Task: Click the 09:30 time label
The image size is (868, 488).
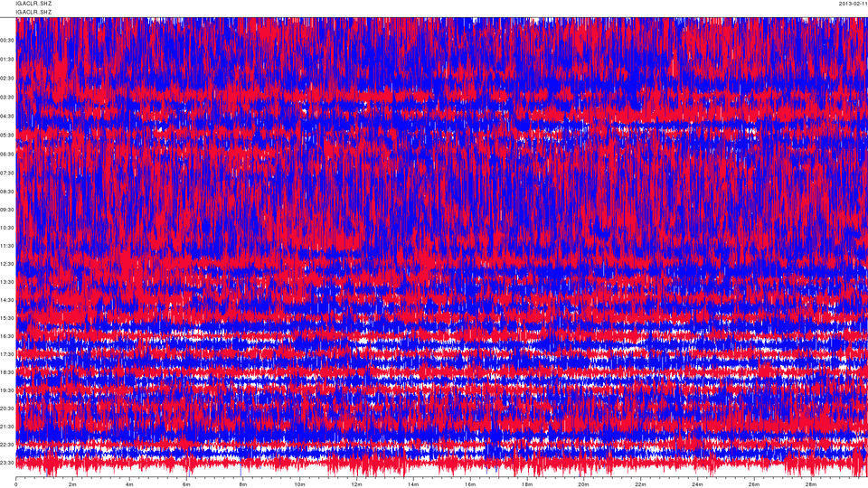Action: click(x=7, y=211)
